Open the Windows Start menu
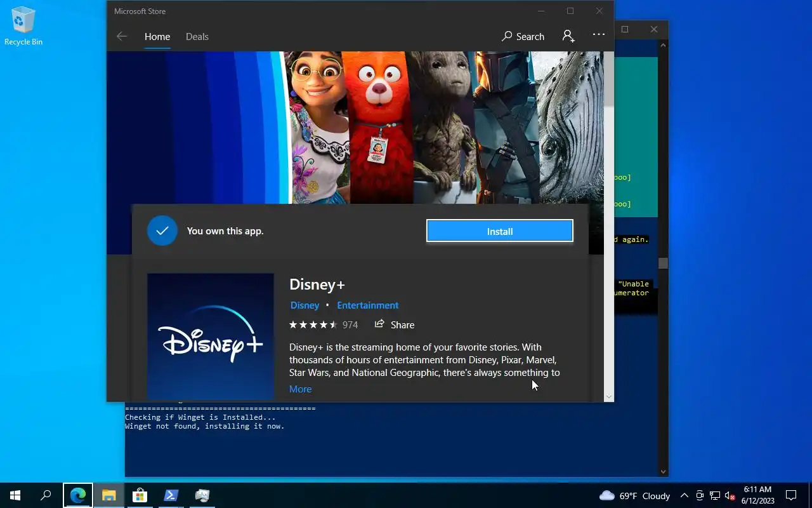The image size is (812, 508). (x=15, y=495)
